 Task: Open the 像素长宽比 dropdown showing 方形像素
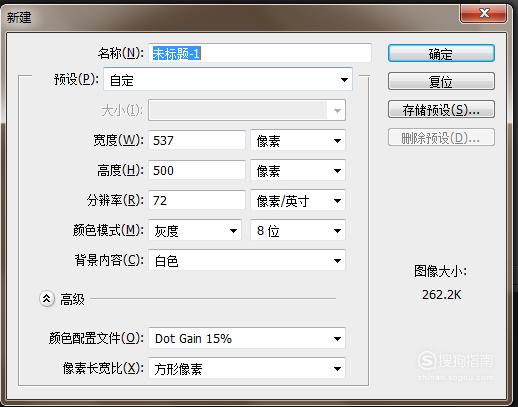point(247,368)
